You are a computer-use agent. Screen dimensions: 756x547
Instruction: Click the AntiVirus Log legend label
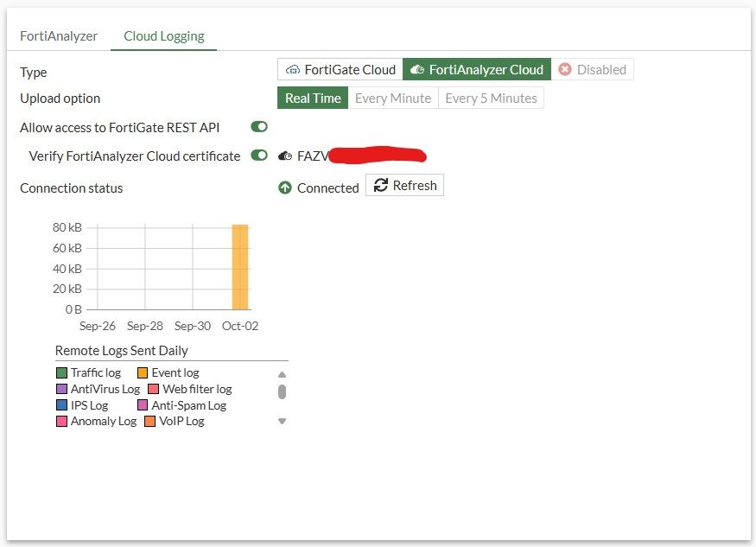point(105,389)
